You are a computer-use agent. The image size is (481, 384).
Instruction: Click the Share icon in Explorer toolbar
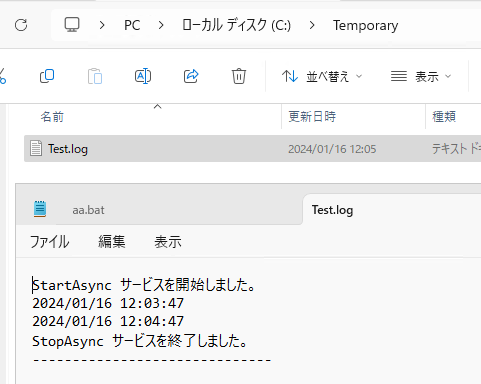point(191,76)
